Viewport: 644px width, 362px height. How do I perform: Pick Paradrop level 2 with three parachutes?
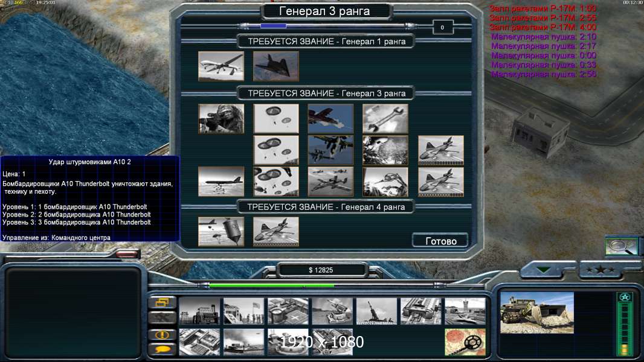(276, 150)
